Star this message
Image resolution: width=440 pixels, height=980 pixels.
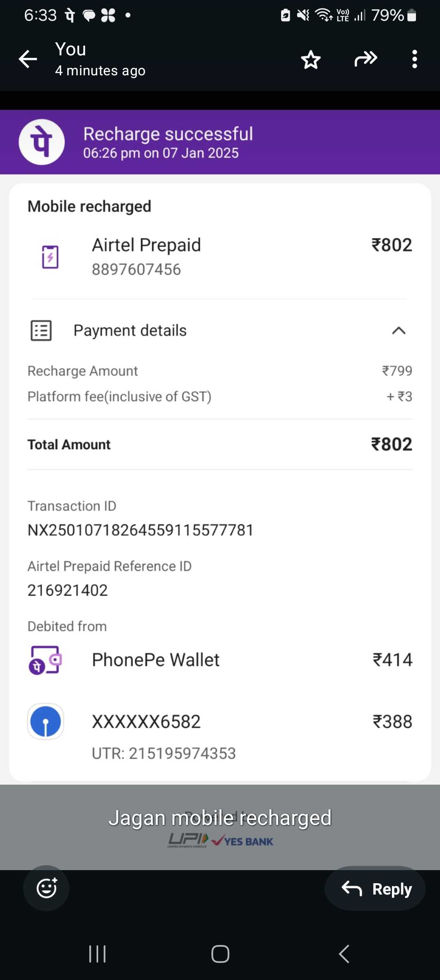tap(311, 60)
